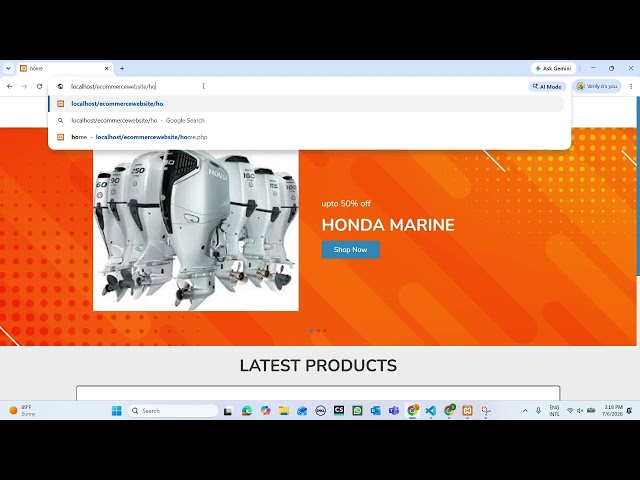This screenshot has height=480, width=640.
Task: Open the XAMPP icon on the taskbar
Action: pos(467,411)
